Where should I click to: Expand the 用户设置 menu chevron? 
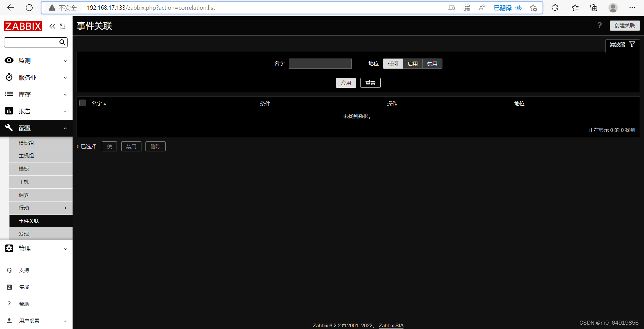65,321
